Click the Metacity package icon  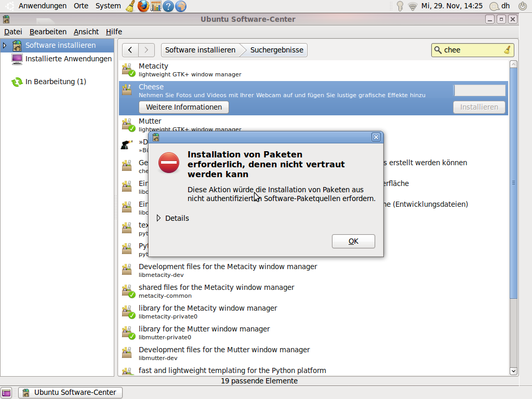pos(128,70)
